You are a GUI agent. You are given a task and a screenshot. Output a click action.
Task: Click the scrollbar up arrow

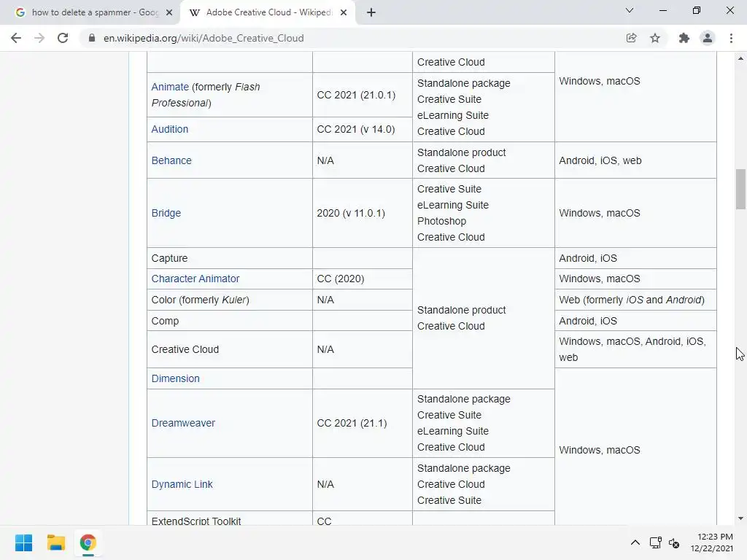click(x=740, y=58)
